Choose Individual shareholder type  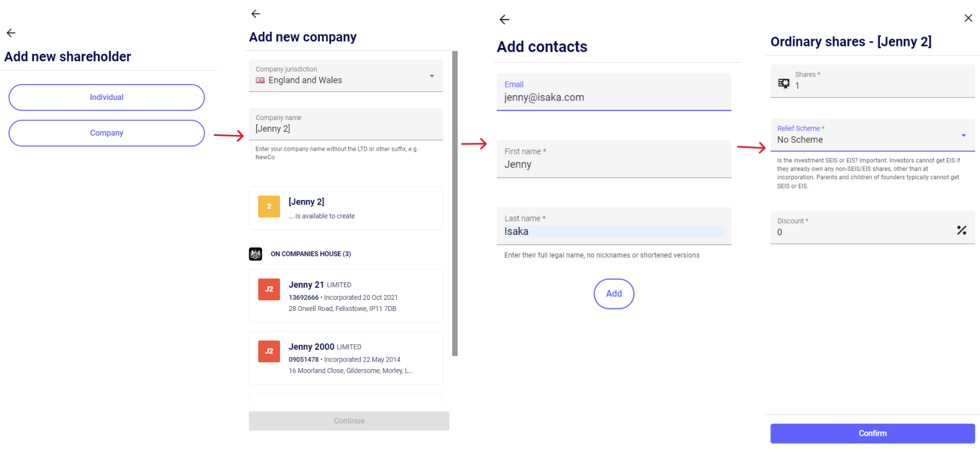(x=107, y=97)
